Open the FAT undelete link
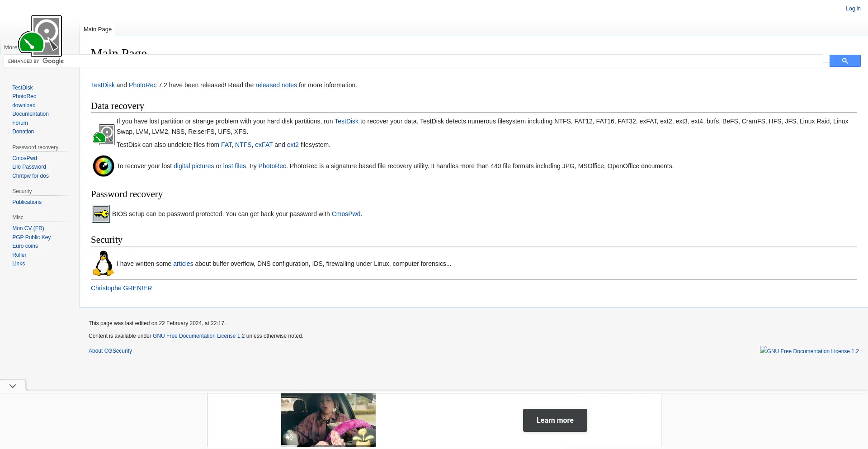This screenshot has width=868, height=449. pyautogui.click(x=226, y=145)
